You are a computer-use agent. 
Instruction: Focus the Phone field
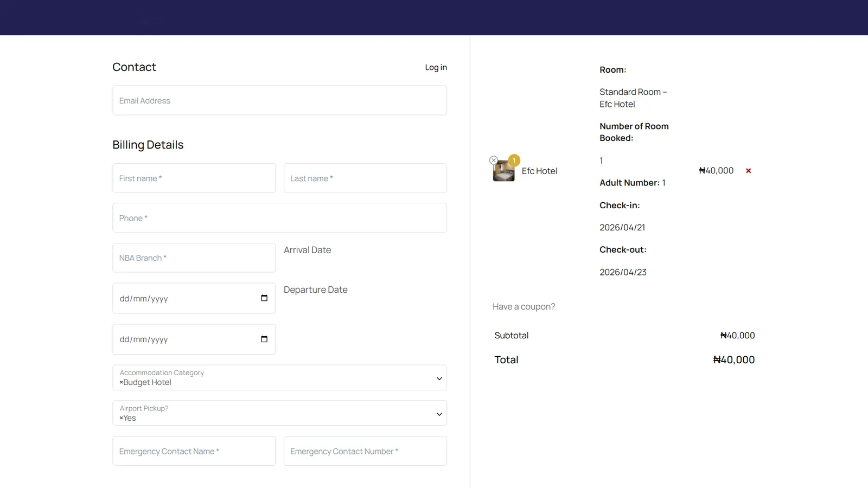click(279, 218)
